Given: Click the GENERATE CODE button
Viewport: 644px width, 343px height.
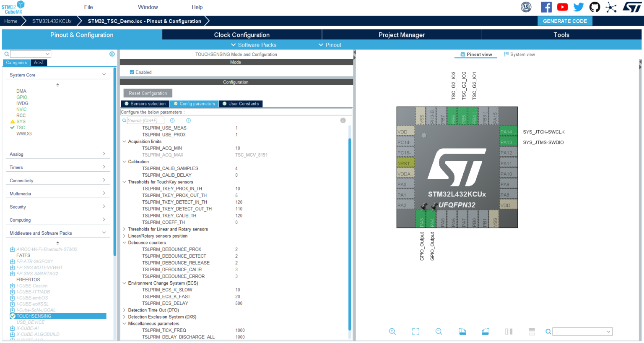Looking at the screenshot, I should [x=565, y=21].
